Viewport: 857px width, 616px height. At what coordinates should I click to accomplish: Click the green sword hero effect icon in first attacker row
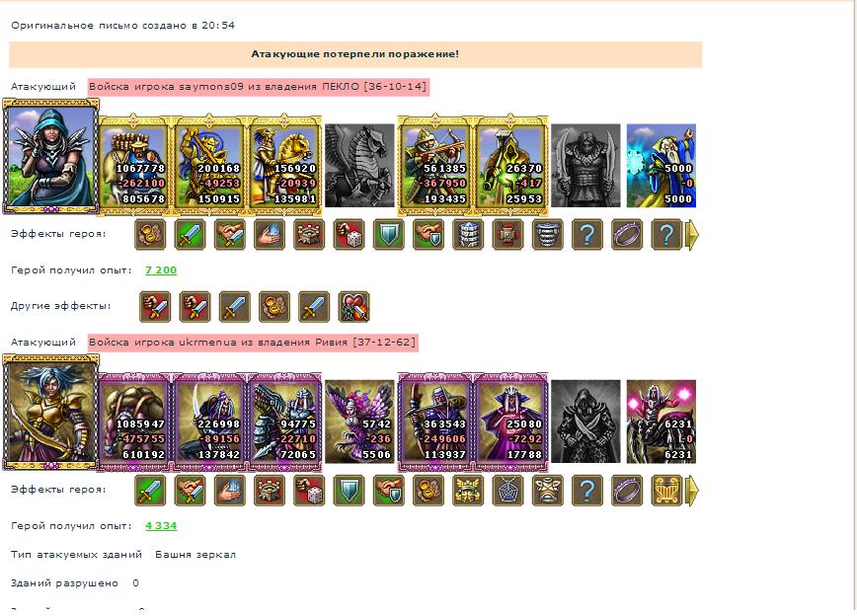tap(190, 235)
